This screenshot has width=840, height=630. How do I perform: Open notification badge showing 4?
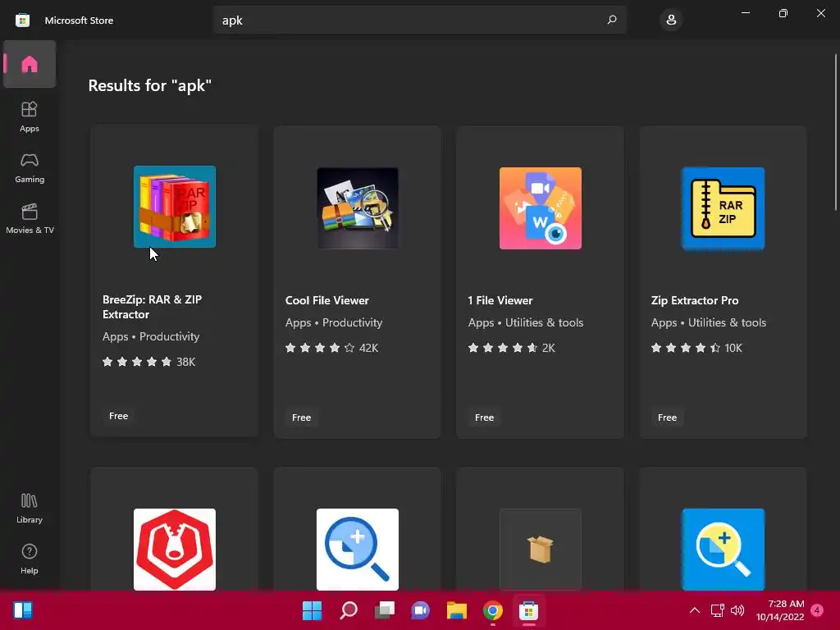[817, 610]
